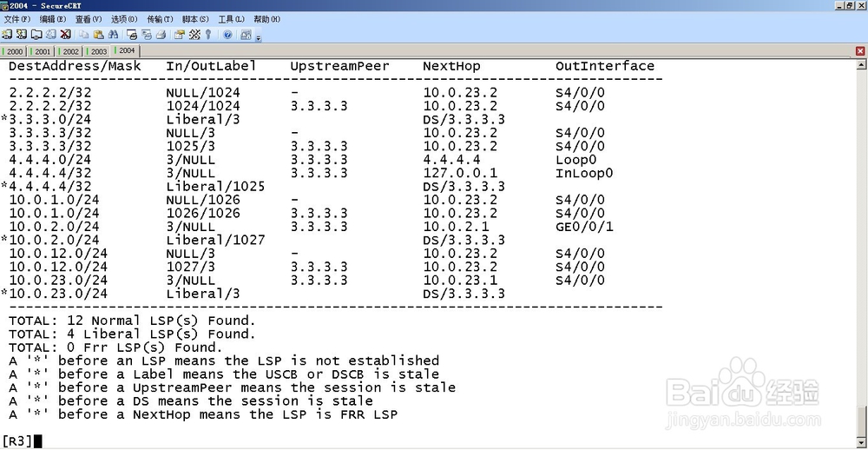Click the Print Selection icon
Viewport: 868px width, 450px height.
pyautogui.click(x=147, y=35)
